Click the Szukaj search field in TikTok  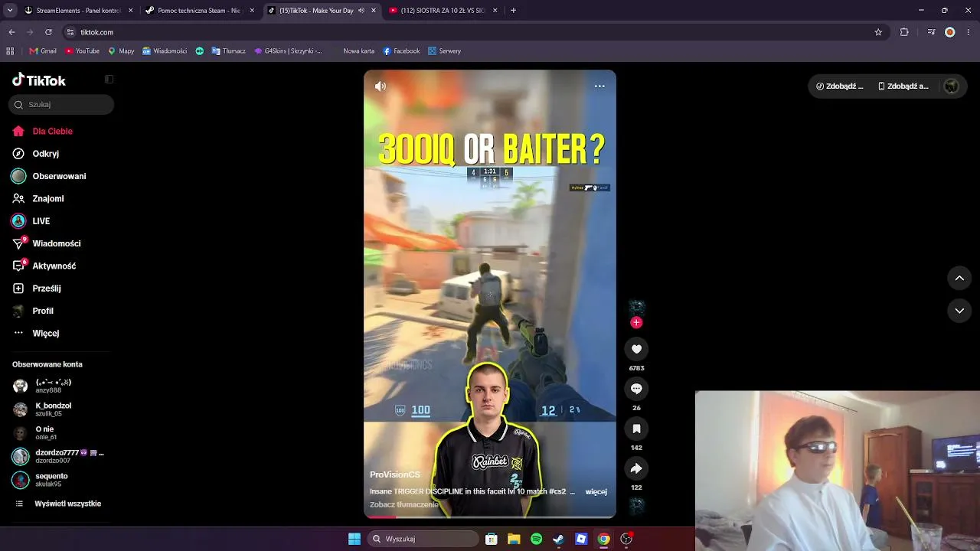point(61,105)
